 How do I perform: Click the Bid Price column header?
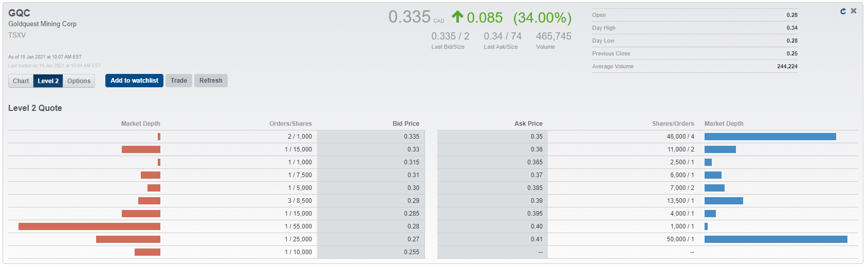click(x=405, y=124)
